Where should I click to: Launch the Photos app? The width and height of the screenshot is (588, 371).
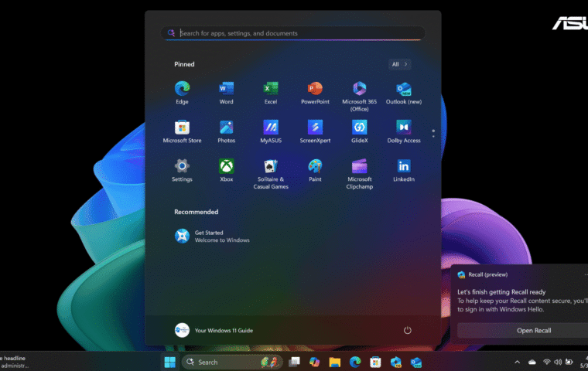(x=226, y=131)
